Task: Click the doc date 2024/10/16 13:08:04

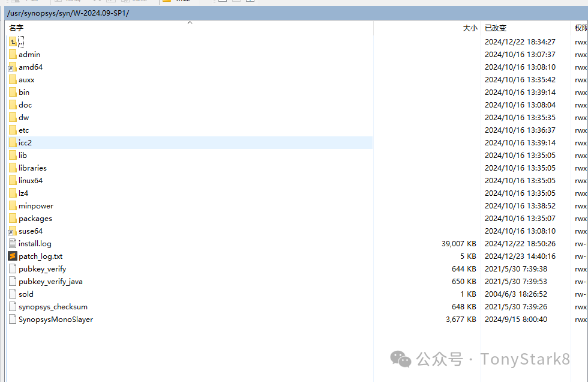Action: click(520, 105)
